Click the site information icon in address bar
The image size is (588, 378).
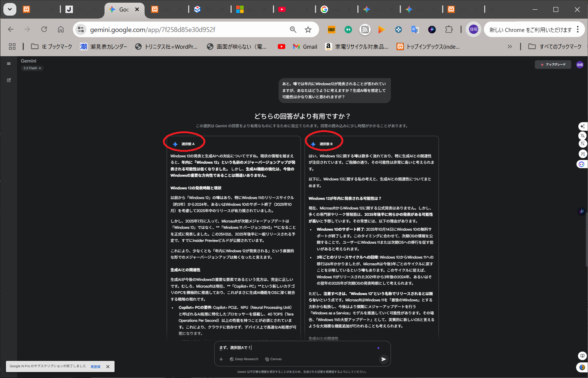81,29
